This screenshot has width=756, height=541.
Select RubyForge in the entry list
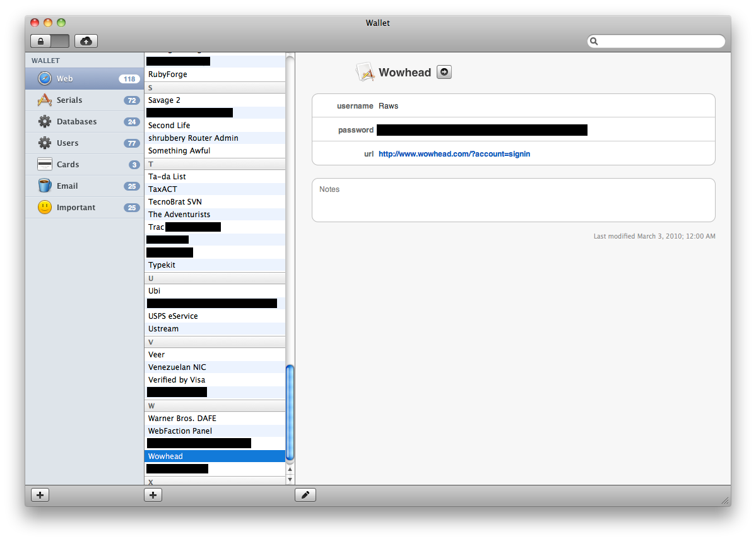click(x=215, y=74)
